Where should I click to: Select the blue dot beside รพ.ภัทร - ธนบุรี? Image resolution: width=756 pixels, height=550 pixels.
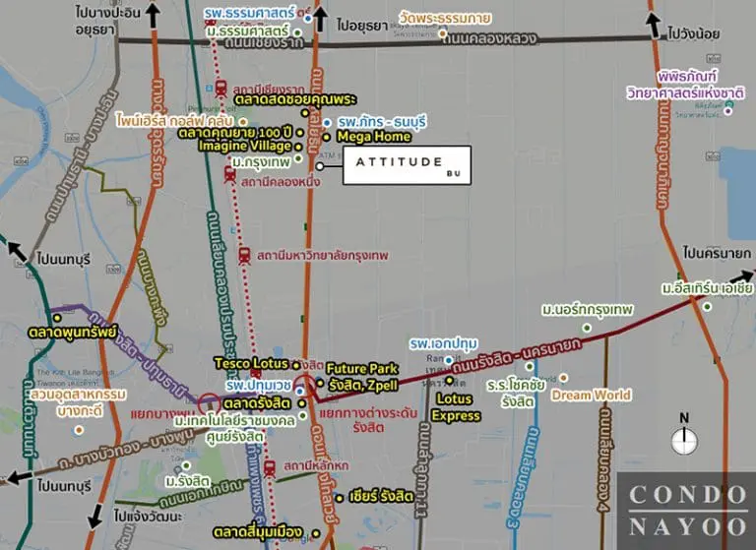[328, 123]
